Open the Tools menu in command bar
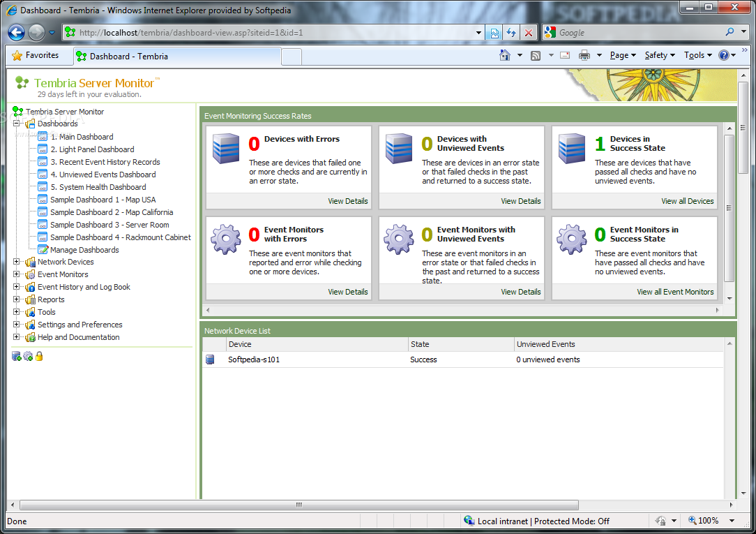This screenshot has height=534, width=756. 697,55
